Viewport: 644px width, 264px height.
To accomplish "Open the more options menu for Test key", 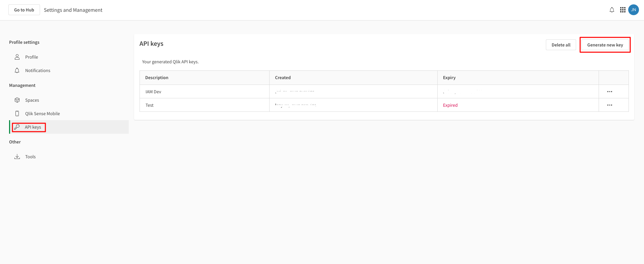I will coord(610,105).
